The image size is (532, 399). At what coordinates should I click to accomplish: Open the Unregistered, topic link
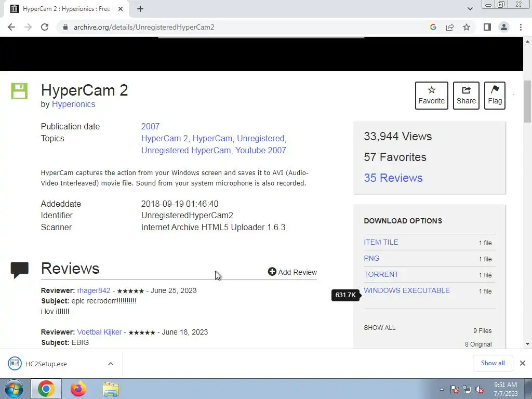[261, 138]
